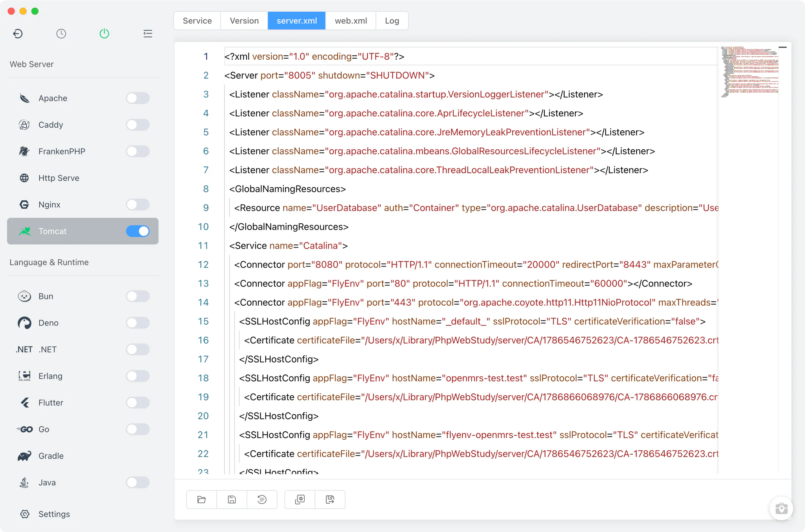Image resolution: width=805 pixels, height=532 pixels.
Task: Enable the Deno toggle
Action: 138,323
